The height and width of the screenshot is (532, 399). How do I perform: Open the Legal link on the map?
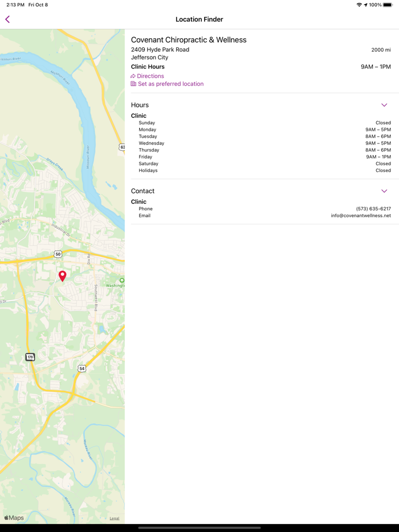tap(115, 518)
